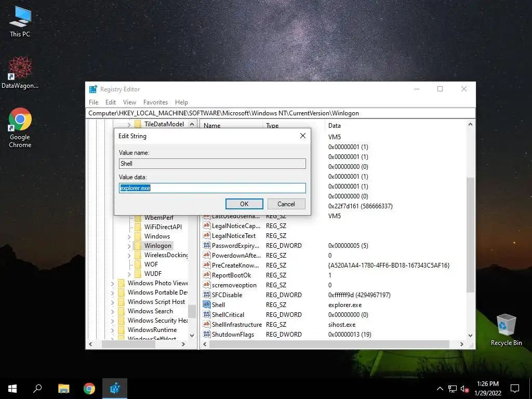
Task: Expand the Windows Script Host key
Action: 112,302
